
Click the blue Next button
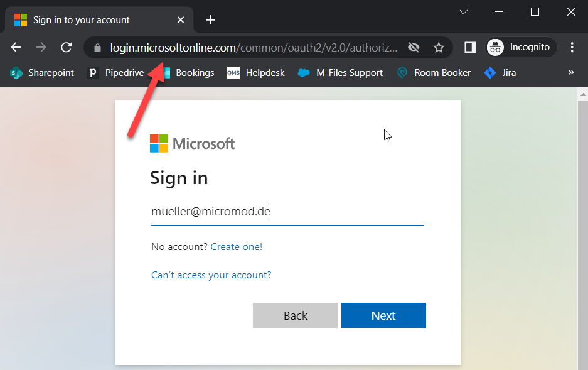(383, 315)
